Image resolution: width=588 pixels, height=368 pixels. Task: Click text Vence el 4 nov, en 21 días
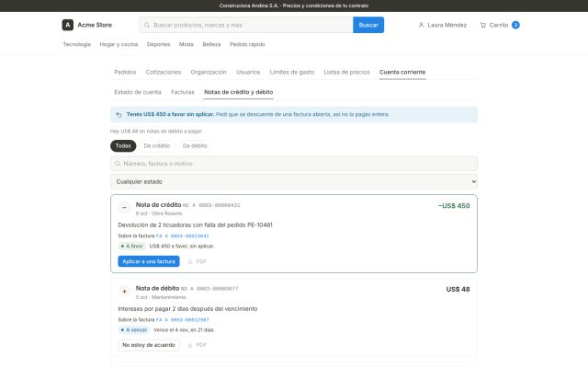tap(184, 330)
